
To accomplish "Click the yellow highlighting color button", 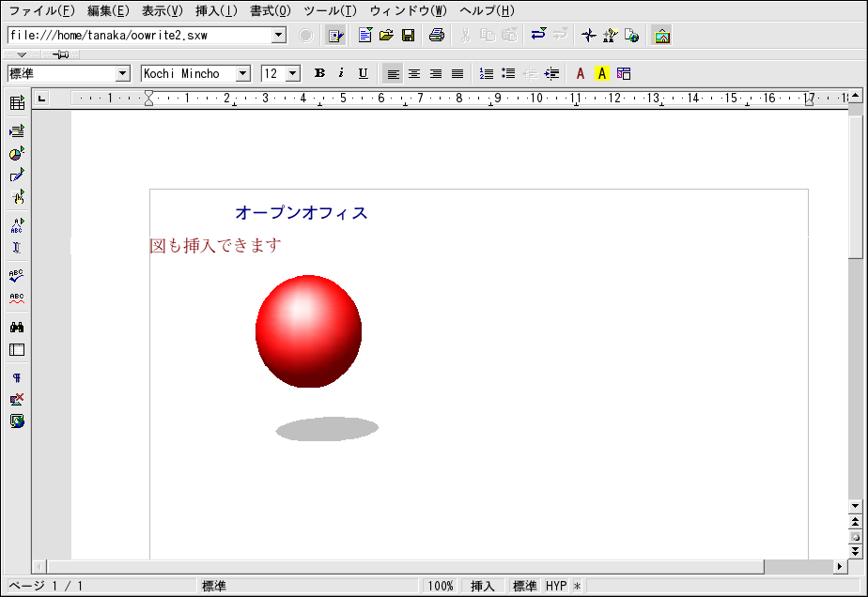I will 602,73.
